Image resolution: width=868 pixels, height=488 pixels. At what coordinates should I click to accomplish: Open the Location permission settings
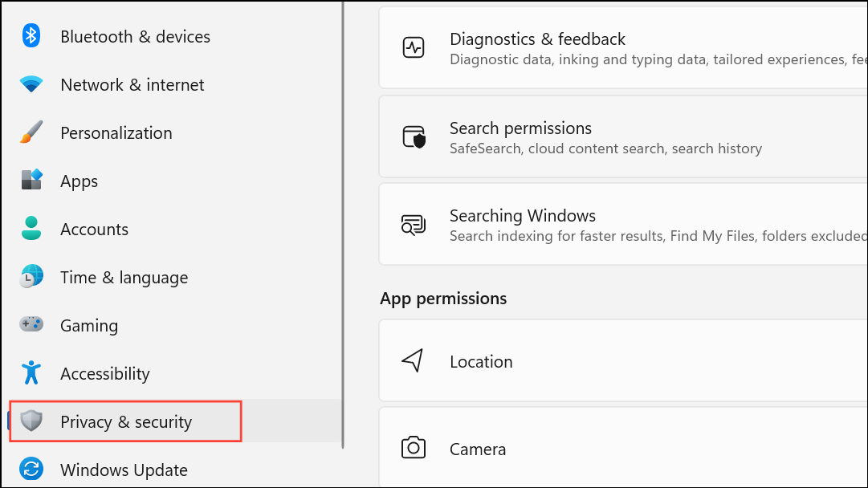pyautogui.click(x=481, y=362)
